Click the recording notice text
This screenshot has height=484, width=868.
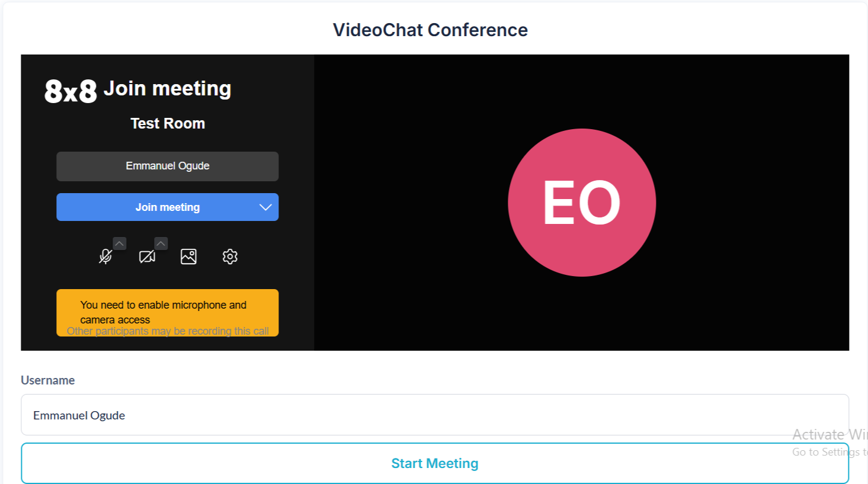(x=168, y=332)
